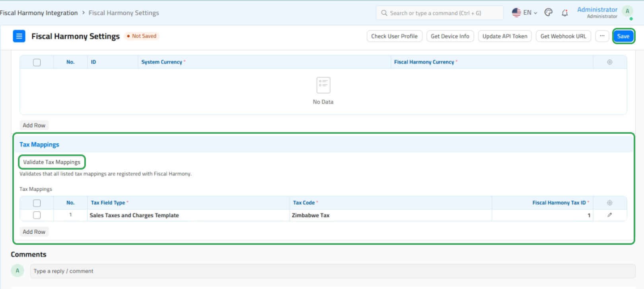Click the ID column header

pyautogui.click(x=113, y=62)
